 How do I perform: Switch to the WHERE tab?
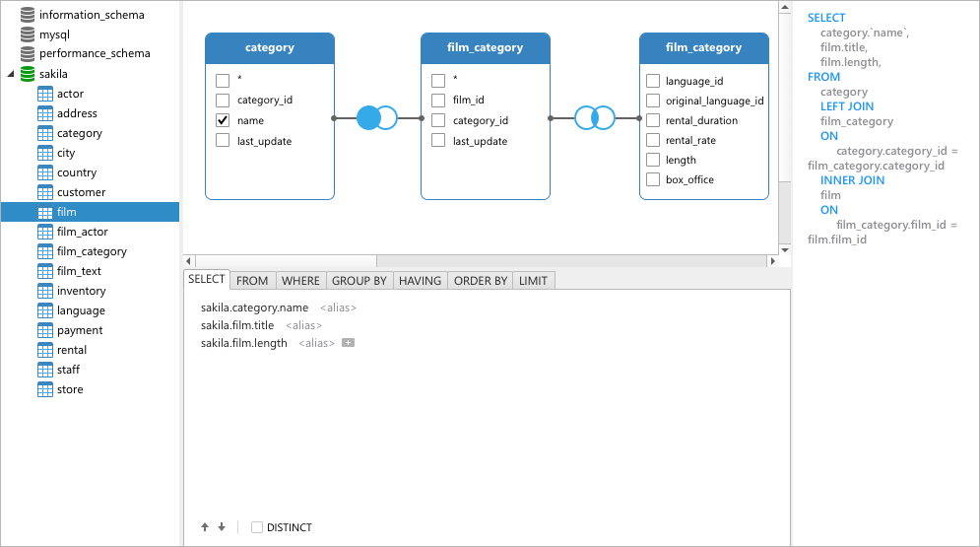click(x=300, y=281)
